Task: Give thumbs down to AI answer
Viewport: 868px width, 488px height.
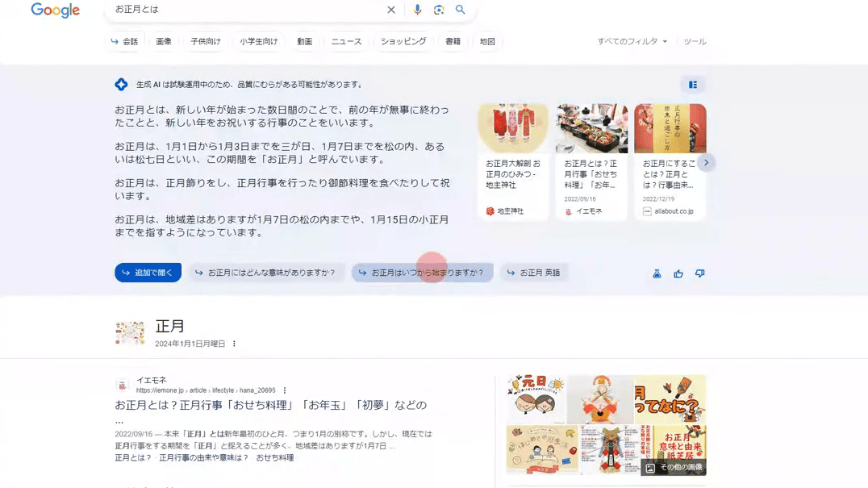Action: click(x=699, y=273)
